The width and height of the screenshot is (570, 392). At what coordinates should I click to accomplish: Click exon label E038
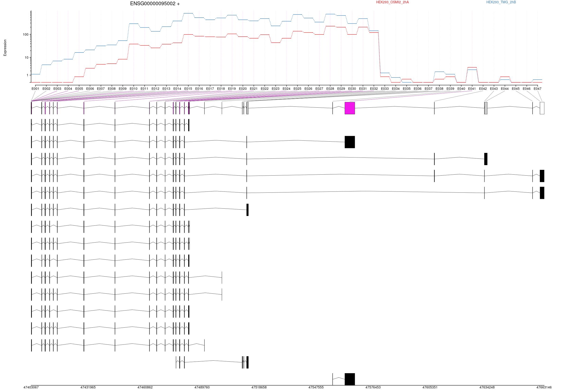(x=439, y=89)
